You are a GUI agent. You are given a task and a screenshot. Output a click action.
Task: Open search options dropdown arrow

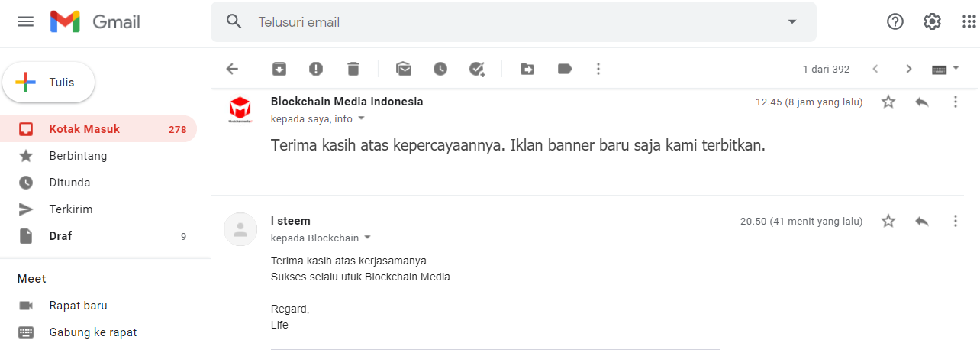click(x=791, y=21)
